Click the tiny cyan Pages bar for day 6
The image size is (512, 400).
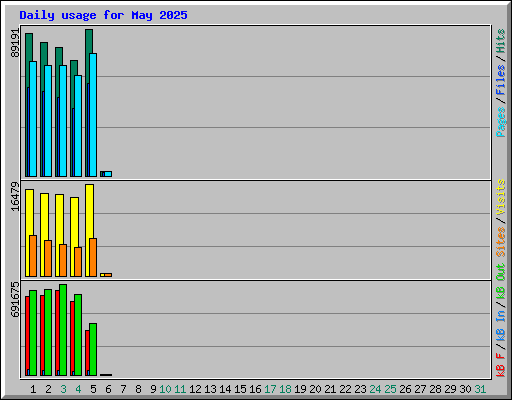(x=108, y=174)
